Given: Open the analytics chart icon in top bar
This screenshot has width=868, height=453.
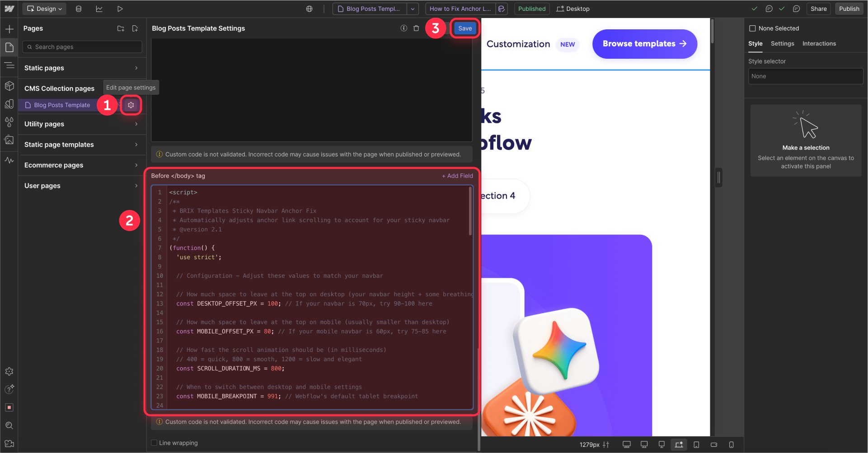Looking at the screenshot, I should [x=99, y=9].
